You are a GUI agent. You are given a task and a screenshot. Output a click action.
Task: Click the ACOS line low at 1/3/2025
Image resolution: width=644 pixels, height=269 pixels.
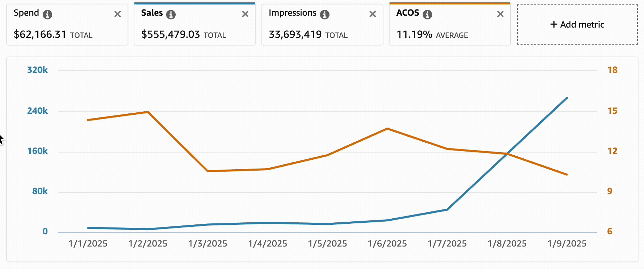(208, 171)
